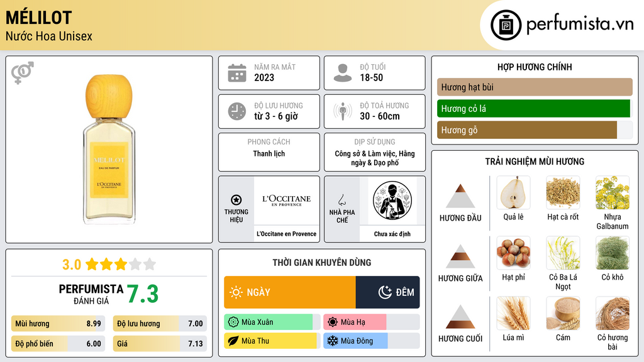Click the snowflake icon for Mùa Đông
This screenshot has width=644, height=362.
(333, 341)
